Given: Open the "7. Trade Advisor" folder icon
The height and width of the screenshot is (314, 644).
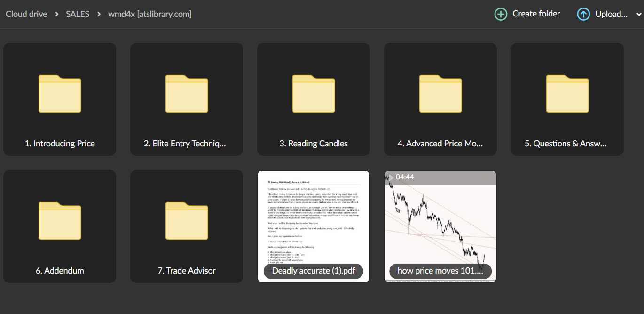Looking at the screenshot, I should [x=186, y=221].
